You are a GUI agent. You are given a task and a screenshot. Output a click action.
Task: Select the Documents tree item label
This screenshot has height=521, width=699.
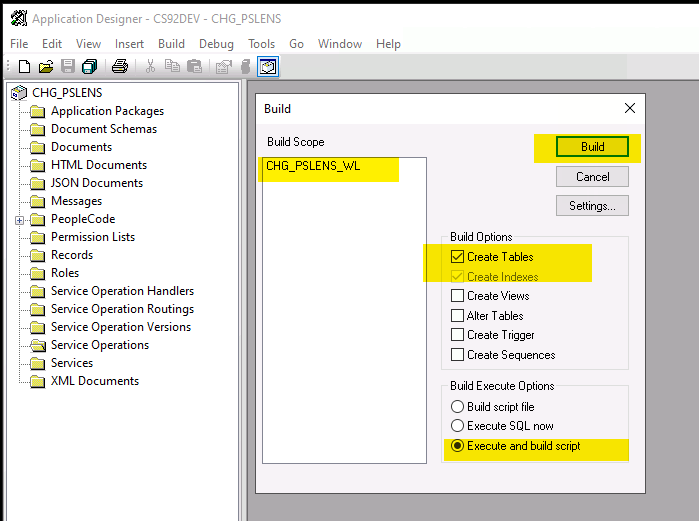click(82, 147)
